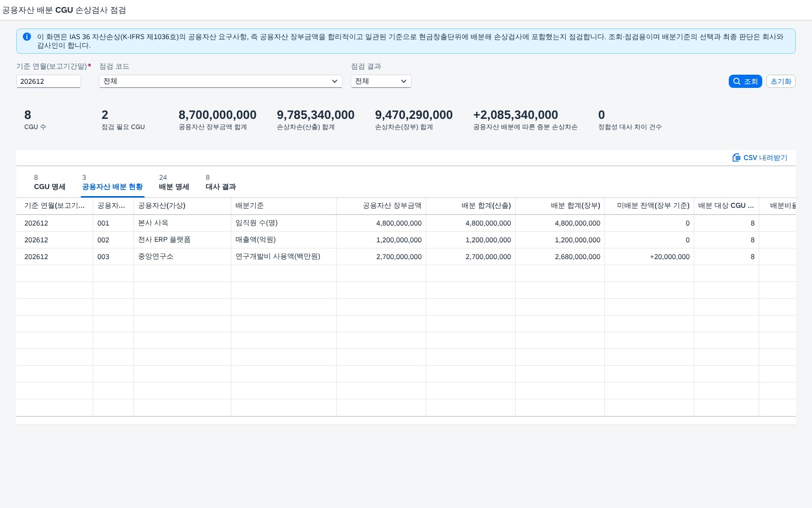Screen dimensions: 812x508
Task: Select the 공용자산 배분 현황 tab
Action: (113, 182)
